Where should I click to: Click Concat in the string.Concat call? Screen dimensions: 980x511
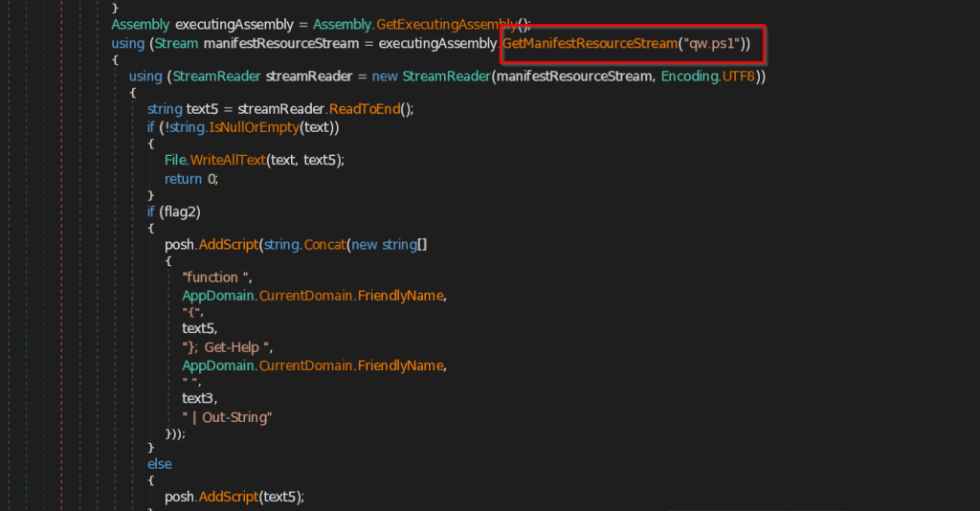coord(325,245)
